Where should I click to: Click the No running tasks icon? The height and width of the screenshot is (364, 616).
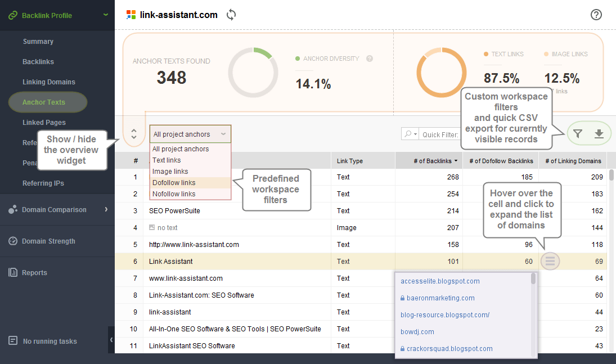click(x=13, y=341)
